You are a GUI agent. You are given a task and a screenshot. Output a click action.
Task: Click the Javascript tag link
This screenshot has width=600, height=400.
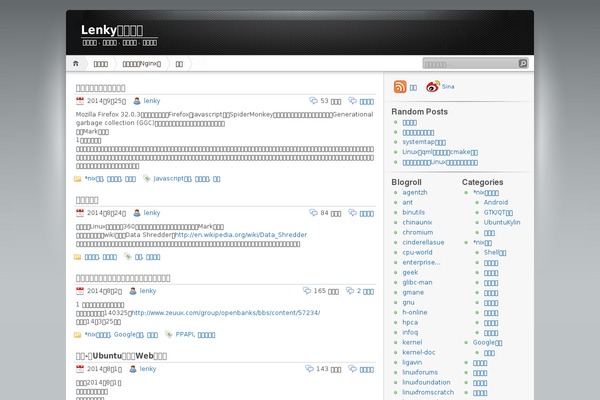click(172, 179)
